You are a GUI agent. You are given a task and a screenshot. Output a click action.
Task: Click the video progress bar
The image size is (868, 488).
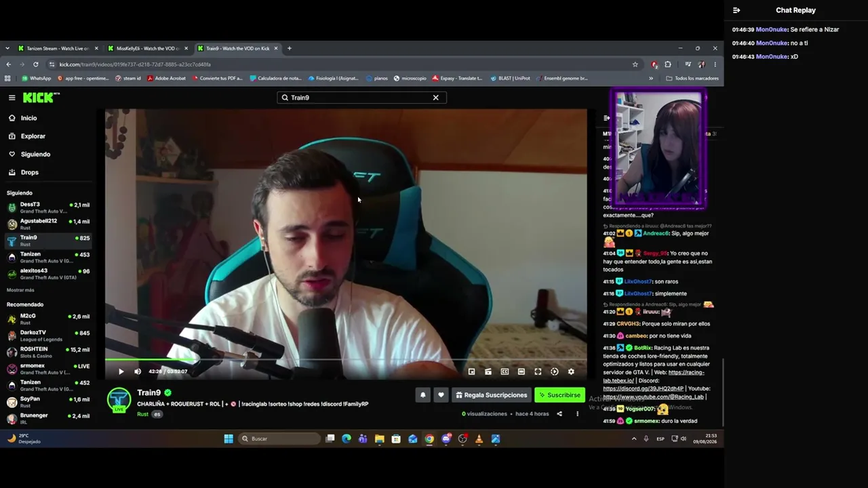[346, 360]
